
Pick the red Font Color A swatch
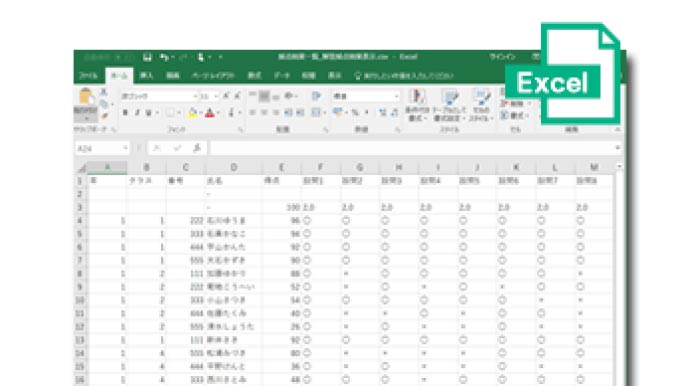click(x=210, y=113)
